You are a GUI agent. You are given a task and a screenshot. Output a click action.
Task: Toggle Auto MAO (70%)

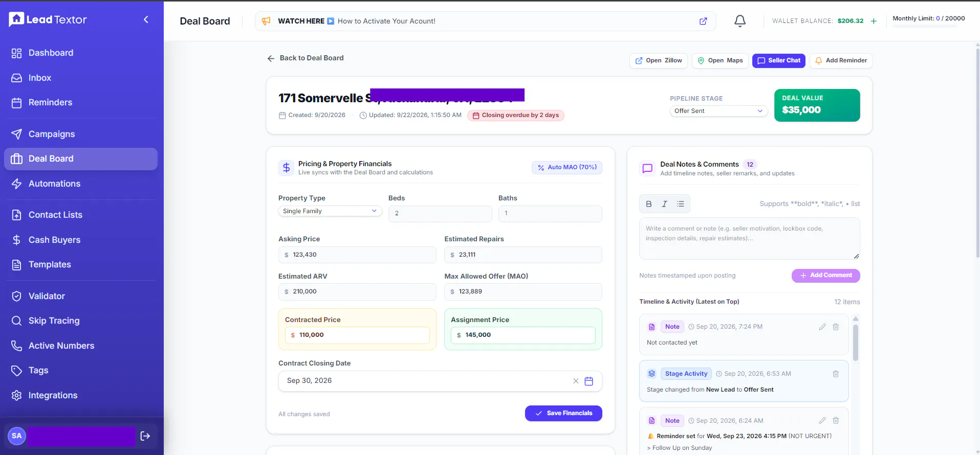tap(567, 167)
